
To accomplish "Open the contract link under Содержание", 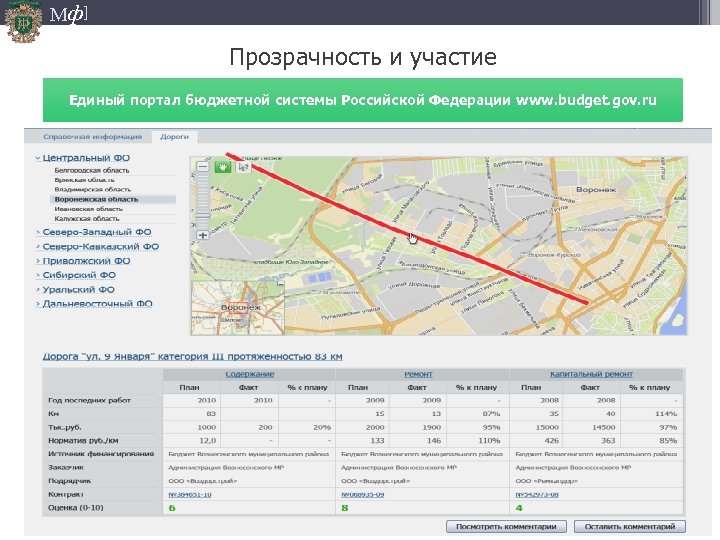I will click(x=190, y=495).
